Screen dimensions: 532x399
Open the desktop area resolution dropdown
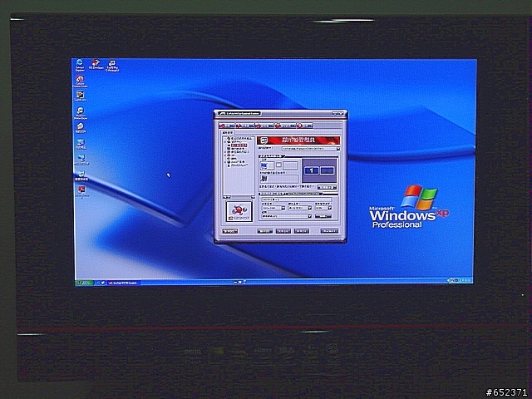click(x=273, y=208)
